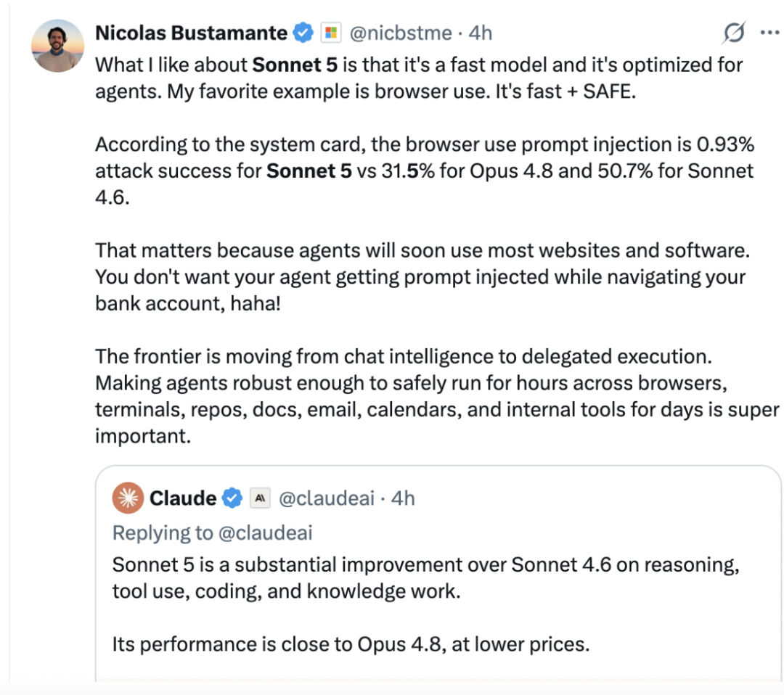
Task: Open the Claude display name in quoted post
Action: tap(183, 498)
